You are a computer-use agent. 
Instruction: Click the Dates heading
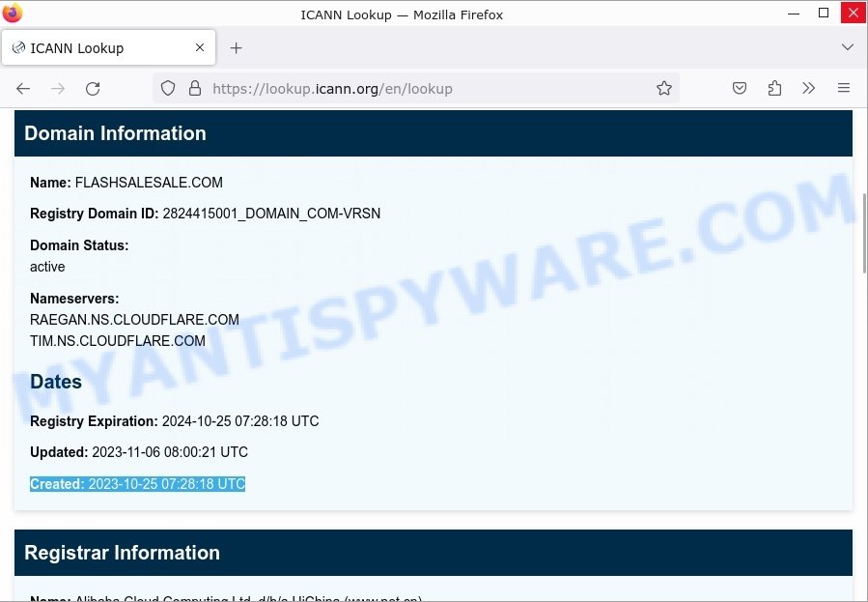pyautogui.click(x=56, y=382)
